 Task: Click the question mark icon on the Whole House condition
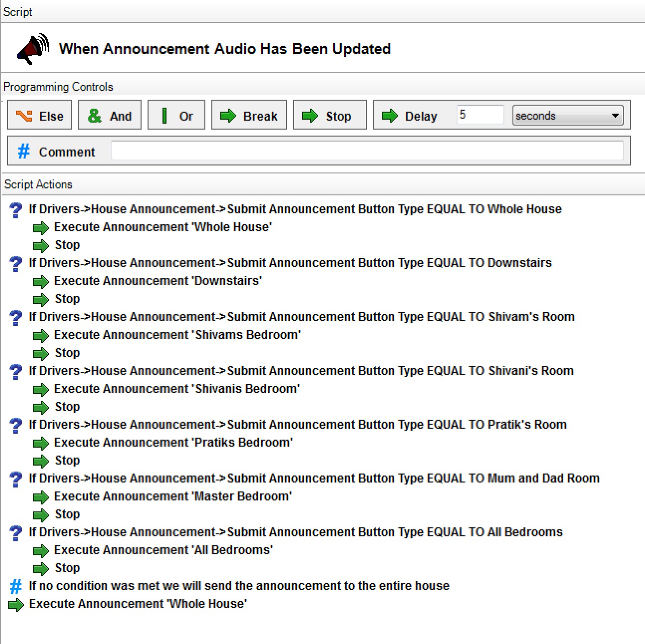[15, 209]
